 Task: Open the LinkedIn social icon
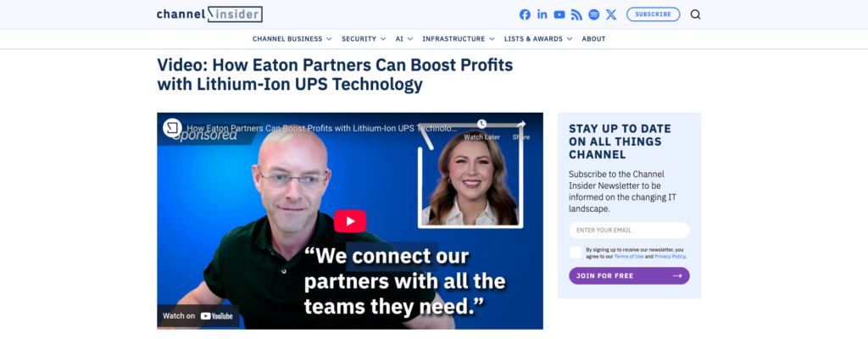[542, 15]
